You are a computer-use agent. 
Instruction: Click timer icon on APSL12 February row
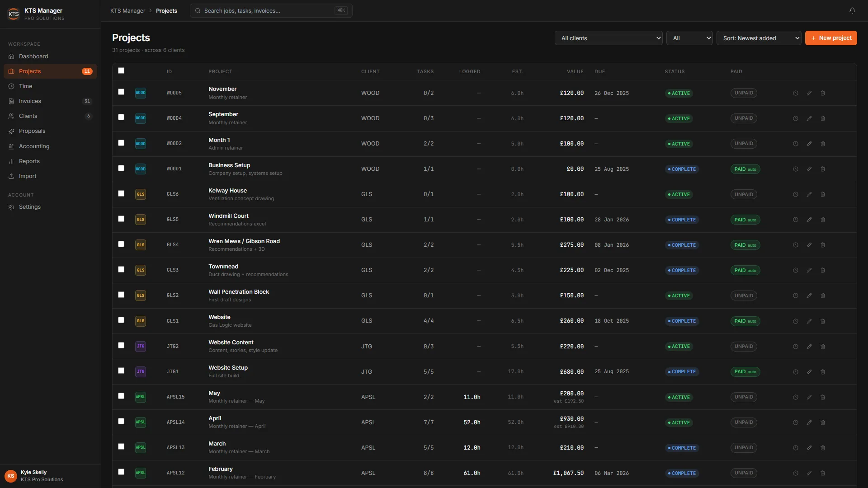tap(796, 473)
